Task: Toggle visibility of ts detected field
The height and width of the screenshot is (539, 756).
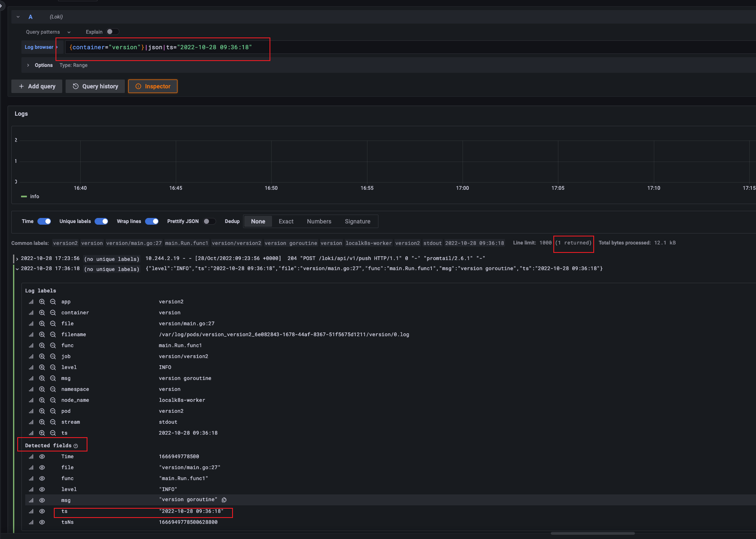Action: coord(42,511)
